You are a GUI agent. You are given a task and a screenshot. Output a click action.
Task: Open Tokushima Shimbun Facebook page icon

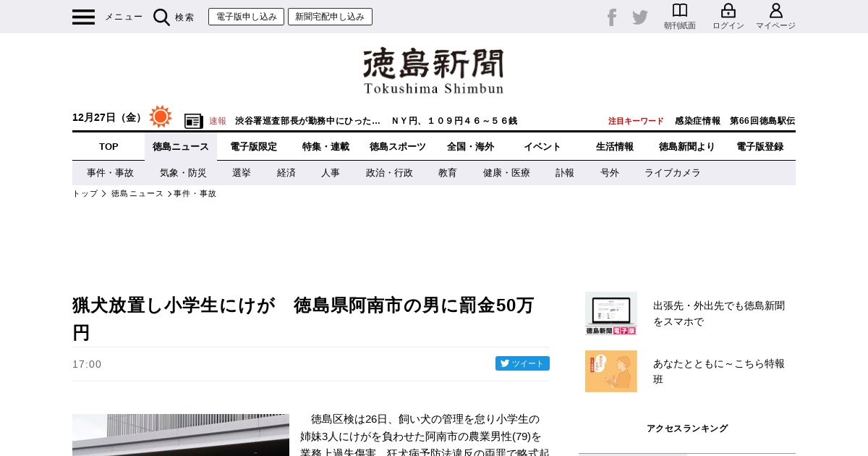pos(612,17)
